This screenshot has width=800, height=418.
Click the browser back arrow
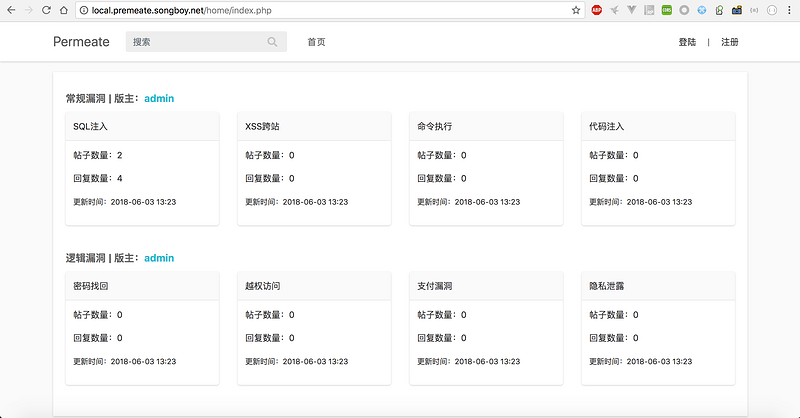pos(9,10)
